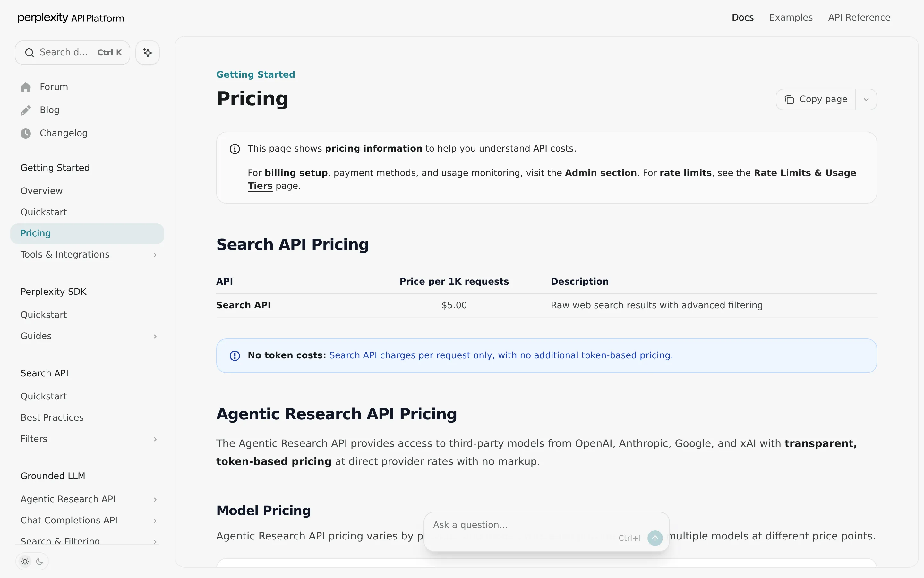Open the Examples tab
Image resolution: width=924 pixels, height=578 pixels.
point(791,18)
